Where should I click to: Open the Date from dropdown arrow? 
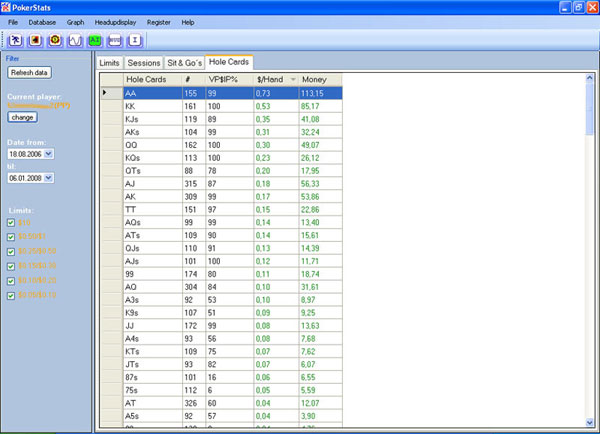(49, 154)
